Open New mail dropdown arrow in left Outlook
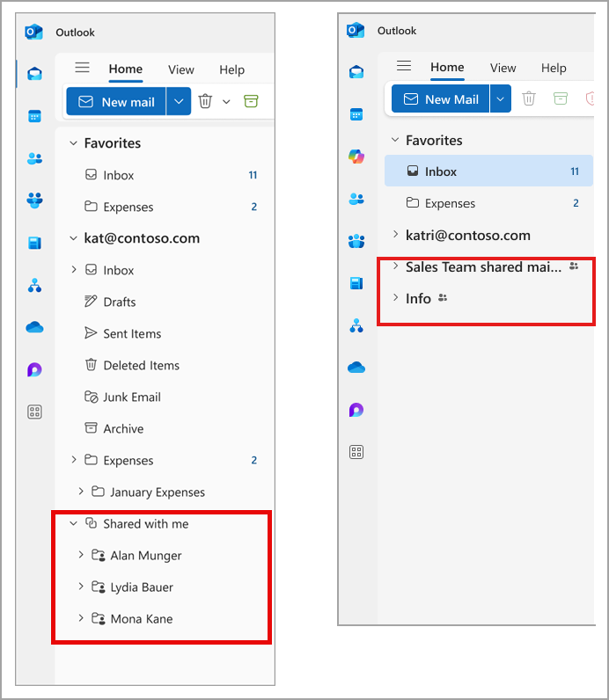 179,101
